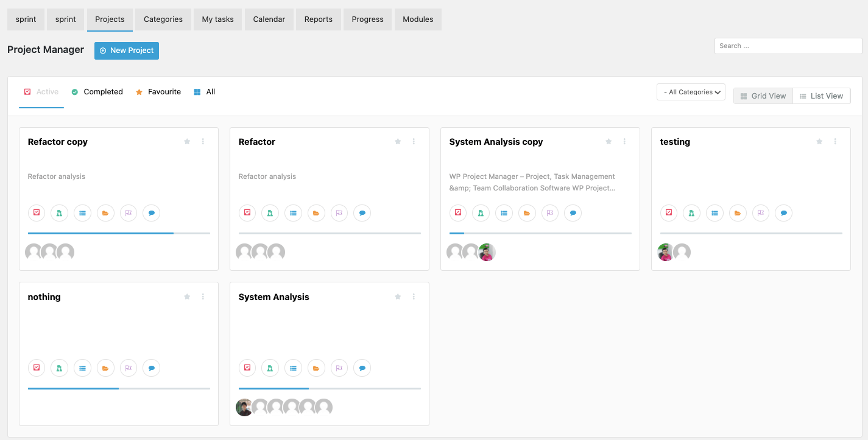Screen dimensions: 868x440
Task: Toggle favourite star on the testing project
Action: (819, 141)
